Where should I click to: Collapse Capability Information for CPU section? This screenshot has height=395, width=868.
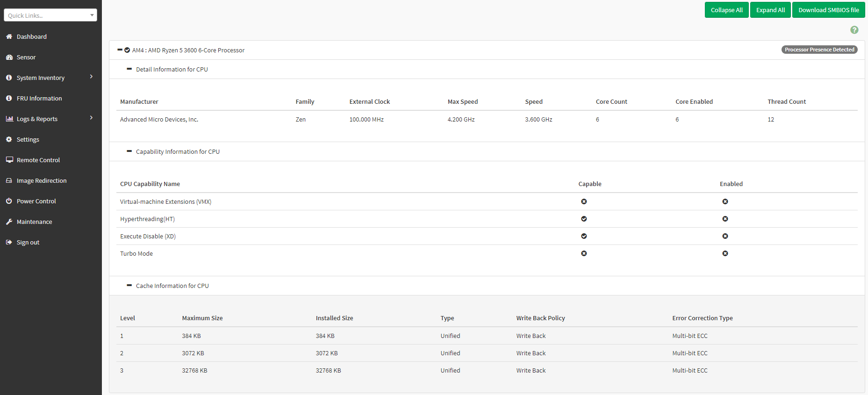point(129,151)
